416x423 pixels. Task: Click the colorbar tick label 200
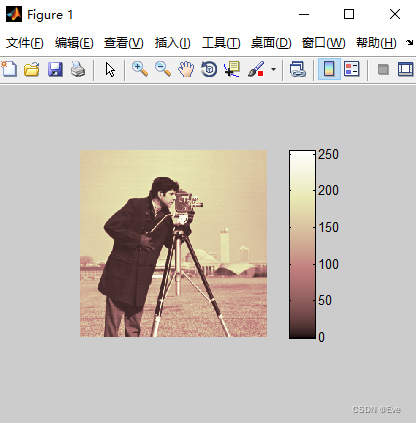click(x=328, y=190)
